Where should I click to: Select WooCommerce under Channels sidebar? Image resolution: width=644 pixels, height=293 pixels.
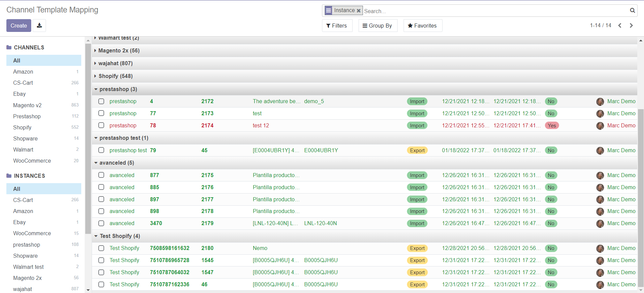coord(32,161)
